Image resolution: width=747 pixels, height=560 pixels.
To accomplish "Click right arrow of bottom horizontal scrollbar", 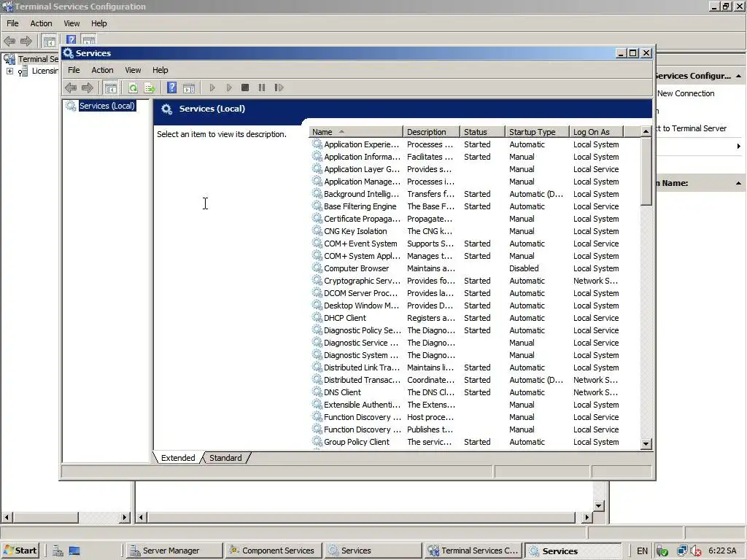I will point(587,517).
